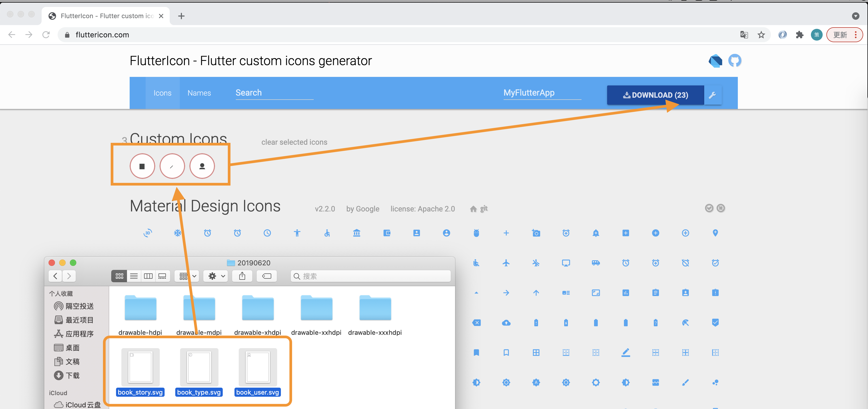The image size is (868, 409).
Task: Deselect all Material Design icons with the cross toggle
Action: (721, 208)
